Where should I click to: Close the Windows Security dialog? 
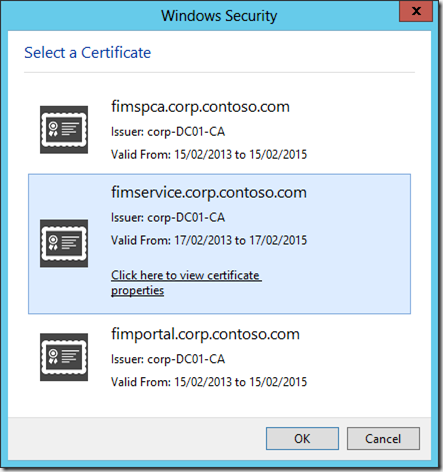[x=416, y=11]
